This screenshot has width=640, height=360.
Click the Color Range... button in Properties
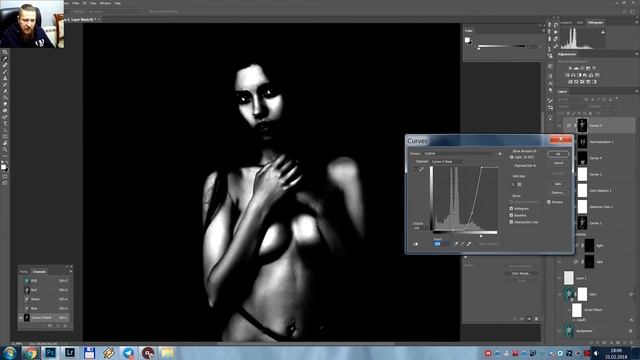click(521, 273)
